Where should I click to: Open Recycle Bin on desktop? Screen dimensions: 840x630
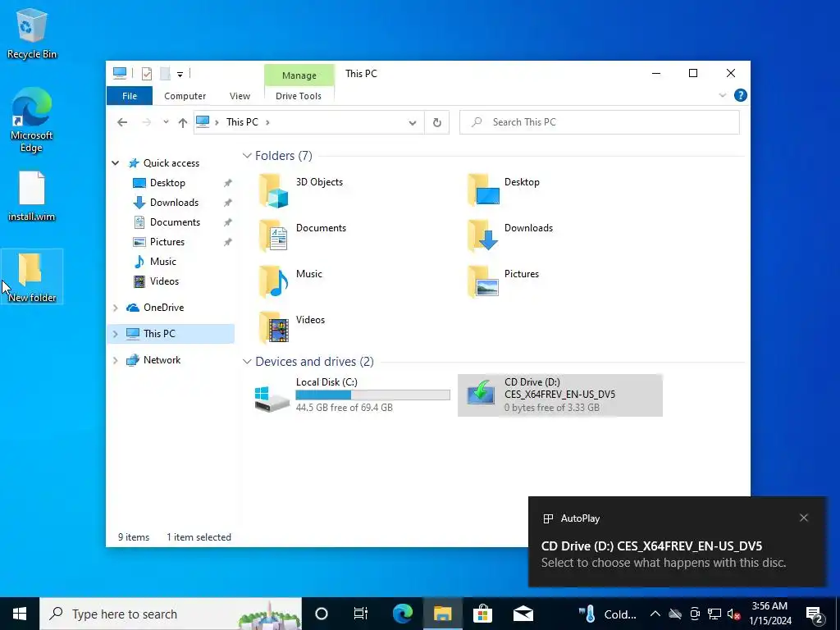[x=32, y=33]
